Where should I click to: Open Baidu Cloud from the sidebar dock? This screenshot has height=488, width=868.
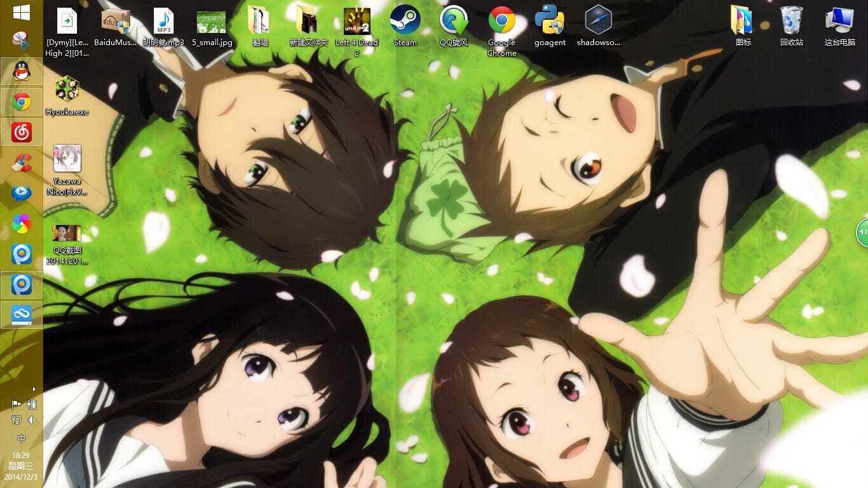click(22, 315)
